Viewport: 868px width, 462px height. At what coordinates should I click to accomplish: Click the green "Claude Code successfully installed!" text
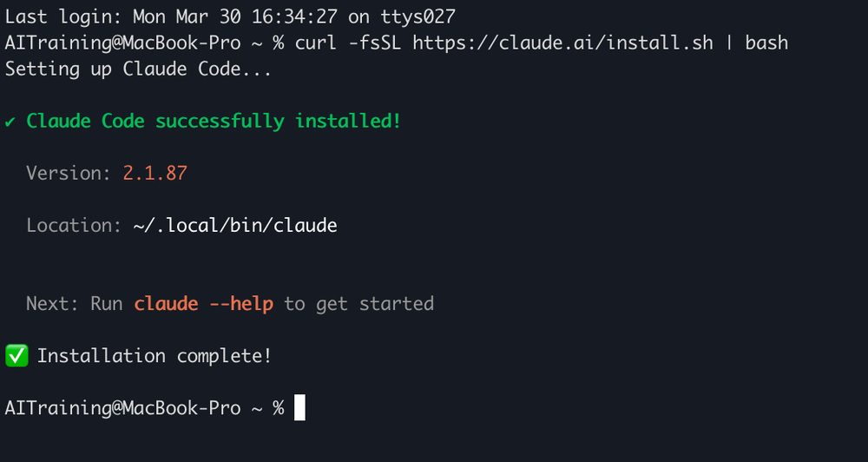tap(214, 122)
